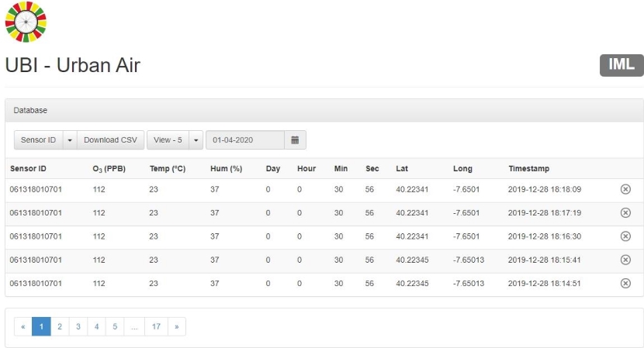Expand the View - 5 dropdown arrow
The height and width of the screenshot is (348, 644).
coord(196,140)
